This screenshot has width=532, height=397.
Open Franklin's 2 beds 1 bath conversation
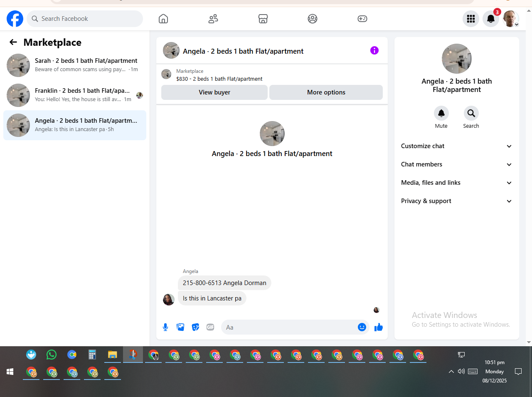(75, 95)
